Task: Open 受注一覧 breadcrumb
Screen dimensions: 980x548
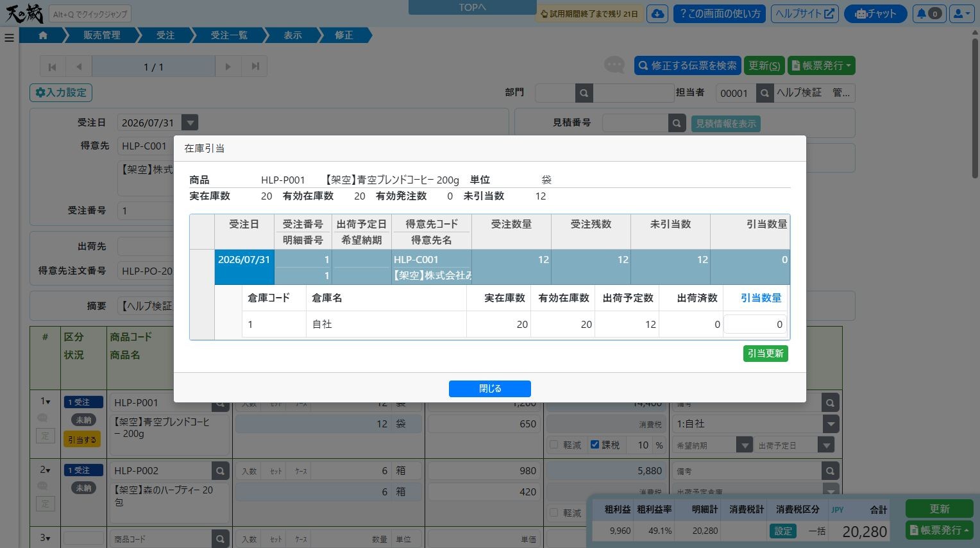Action: (x=229, y=35)
